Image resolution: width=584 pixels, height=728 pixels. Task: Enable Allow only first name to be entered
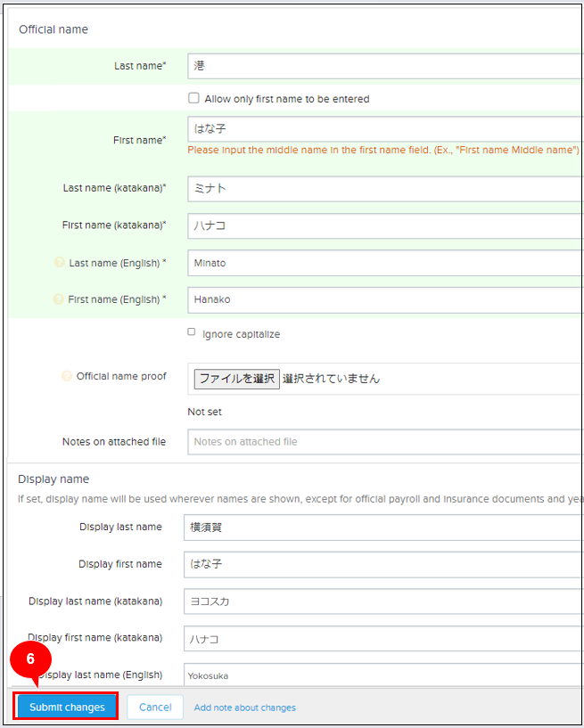click(193, 99)
